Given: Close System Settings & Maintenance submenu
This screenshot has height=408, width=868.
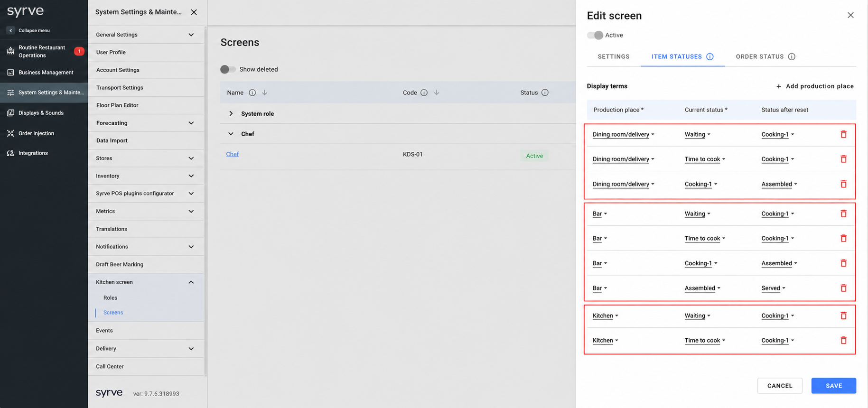Looking at the screenshot, I should [x=194, y=12].
